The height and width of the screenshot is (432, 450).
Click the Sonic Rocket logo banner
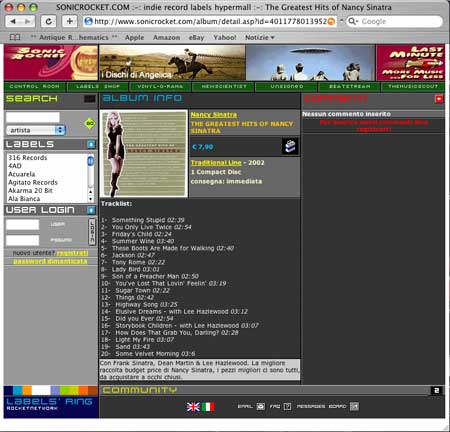pyautogui.click(x=51, y=63)
